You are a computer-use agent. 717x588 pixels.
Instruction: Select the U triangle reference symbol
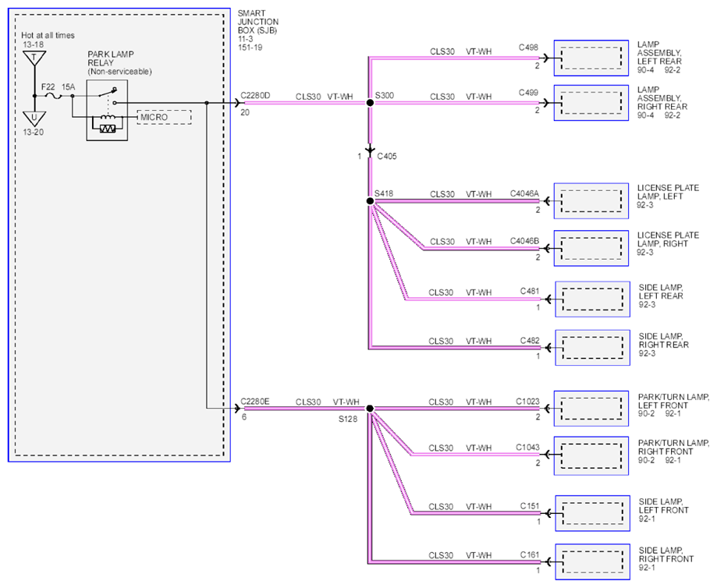34,119
